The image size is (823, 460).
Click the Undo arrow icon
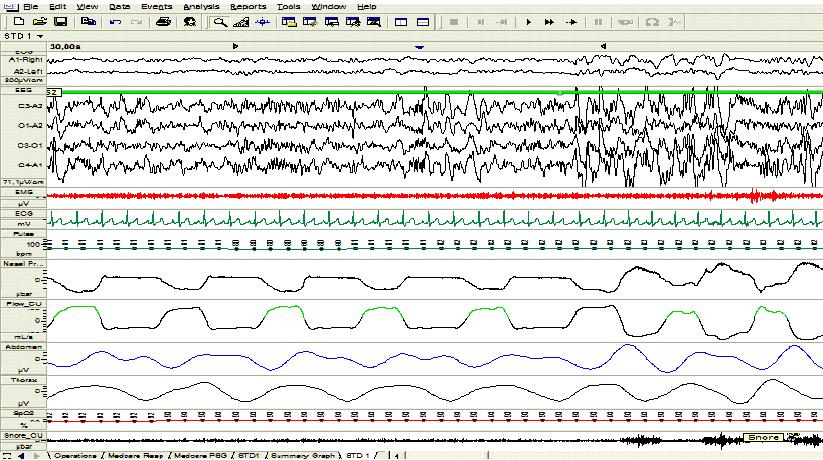point(115,22)
